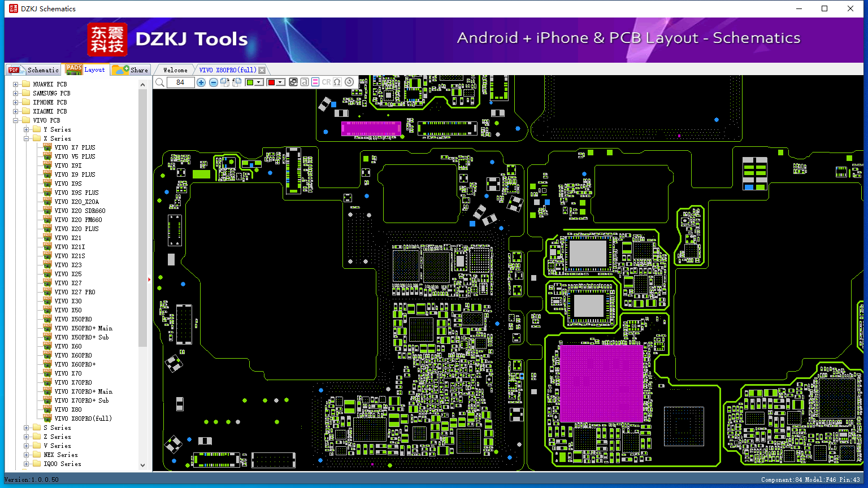868x488 pixels.
Task: Click the PCB file icon beside VIVO X30
Action: [47, 301]
